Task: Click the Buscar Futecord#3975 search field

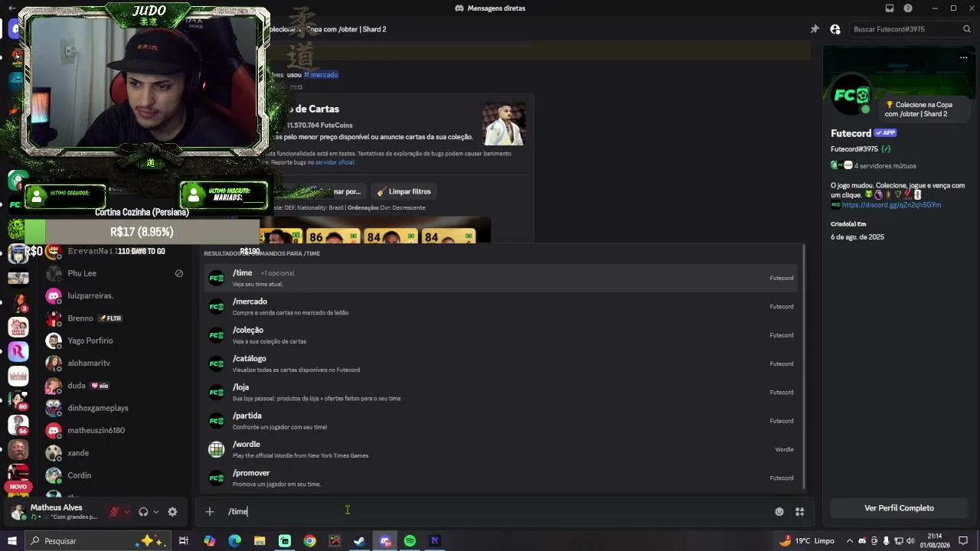Action: coord(911,29)
